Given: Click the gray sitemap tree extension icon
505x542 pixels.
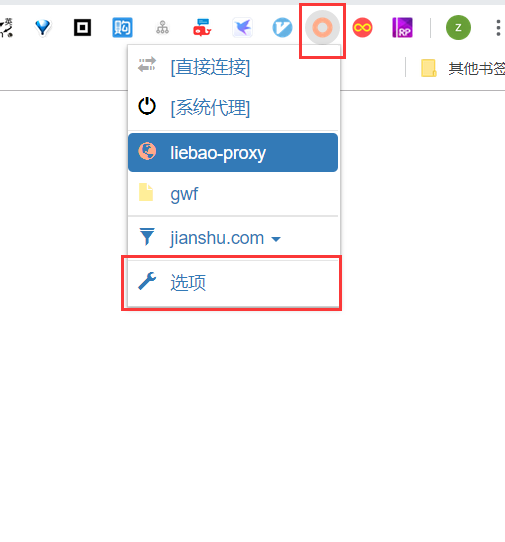Looking at the screenshot, I should 162,27.
